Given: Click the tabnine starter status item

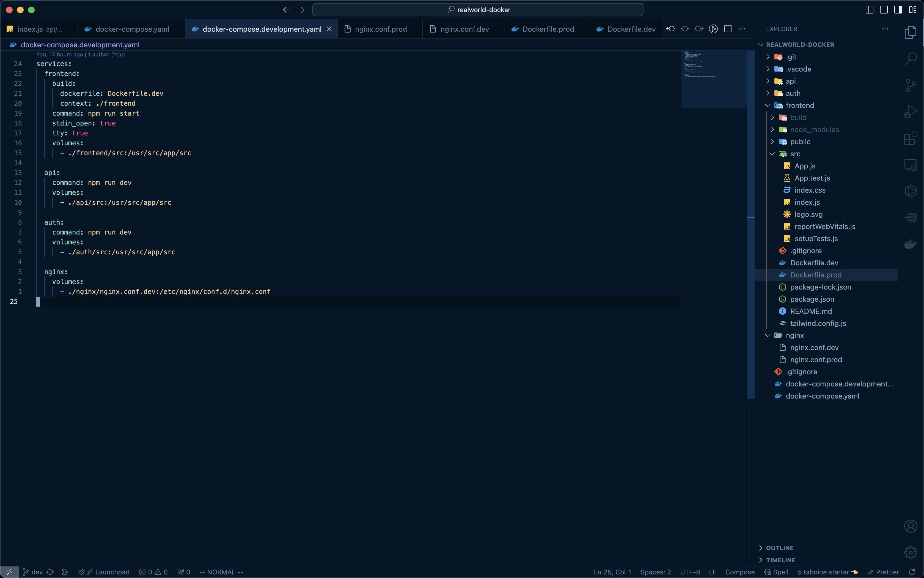Looking at the screenshot, I should pyautogui.click(x=827, y=572).
